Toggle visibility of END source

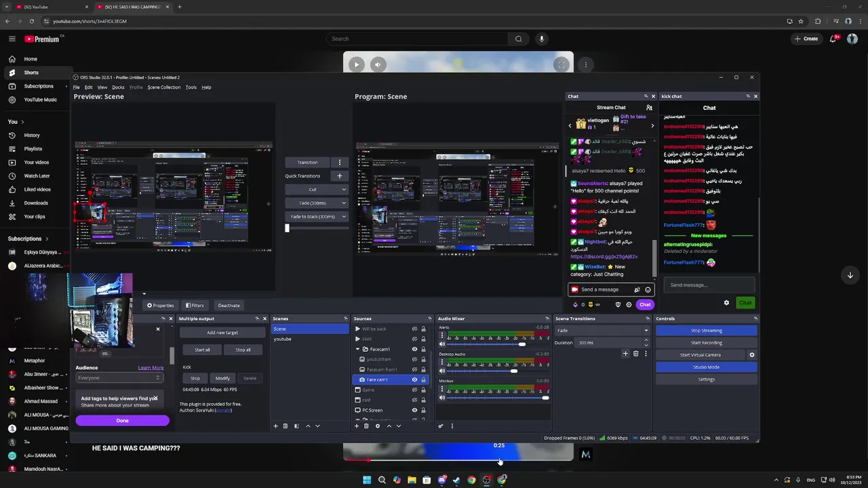(x=414, y=339)
